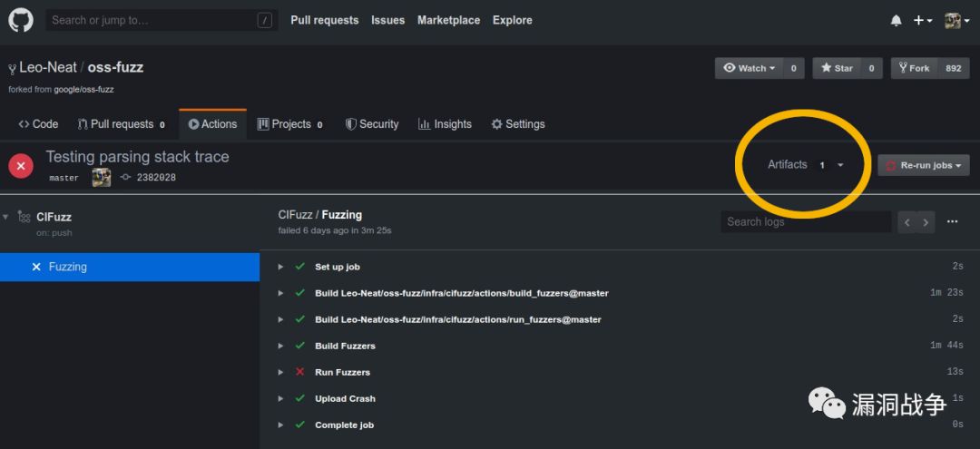Open the plus create-new menu

click(923, 21)
